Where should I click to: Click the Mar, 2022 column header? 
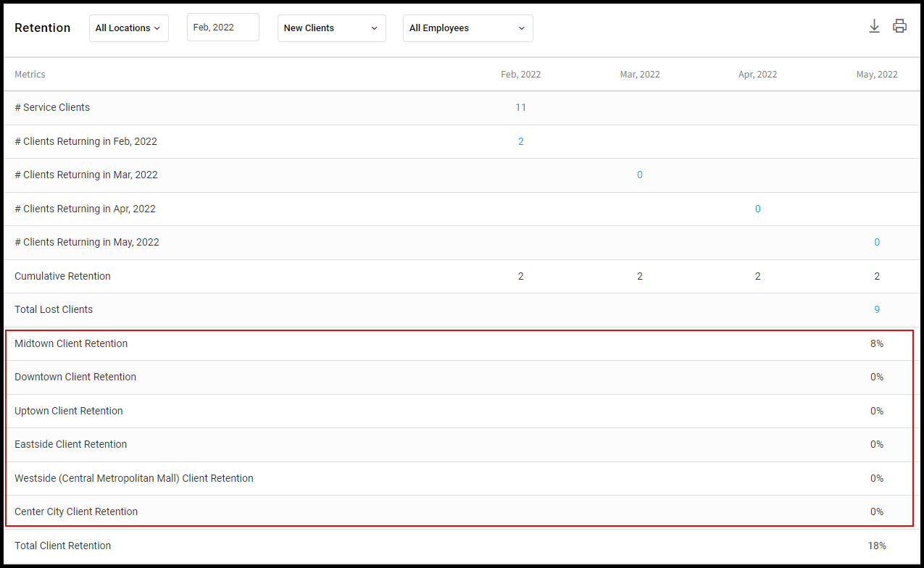coord(640,75)
